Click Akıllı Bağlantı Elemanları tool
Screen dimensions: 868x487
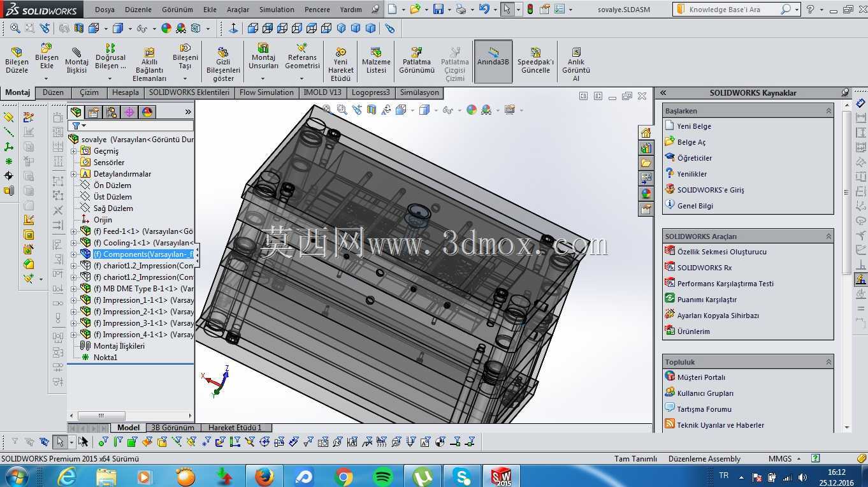149,64
